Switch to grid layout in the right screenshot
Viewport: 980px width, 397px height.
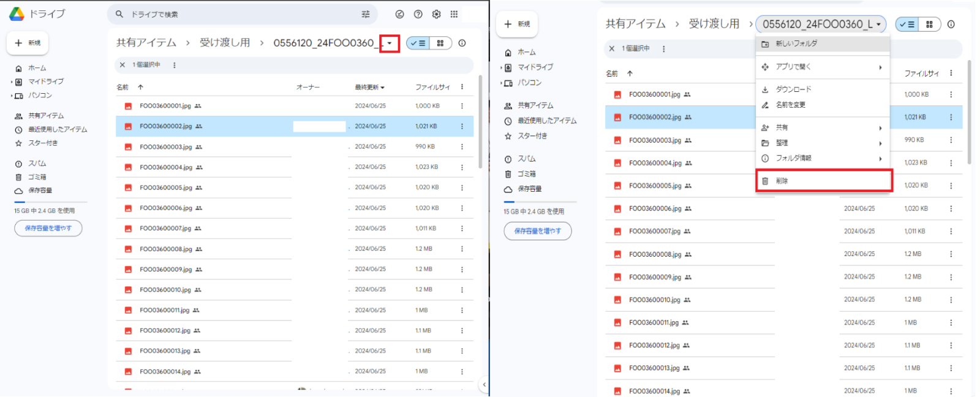coord(929,25)
